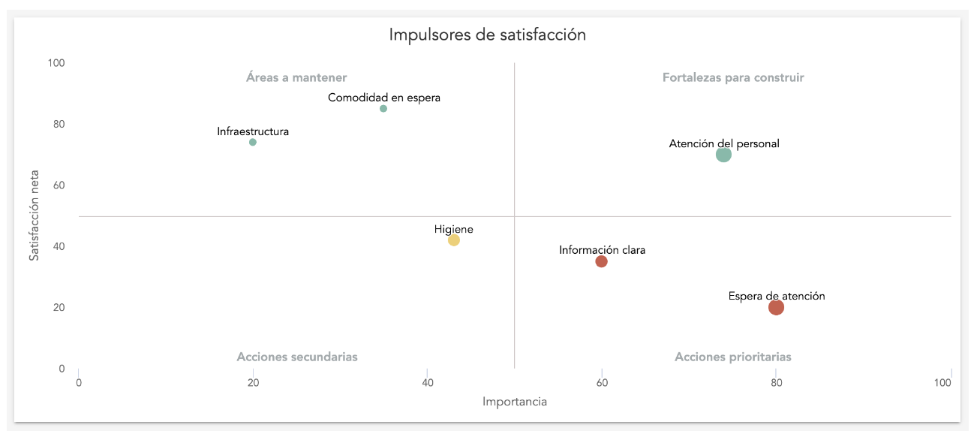Viewport: 980px width, 431px height.
Task: Select the Atención del personal text label
Action: point(724,143)
